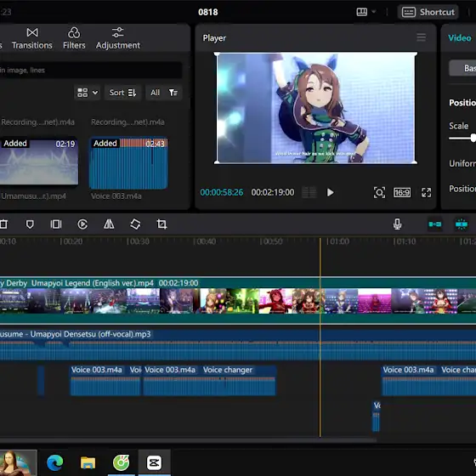Click the mirror flip icon
Screen dimensions: 476x476
109,224
